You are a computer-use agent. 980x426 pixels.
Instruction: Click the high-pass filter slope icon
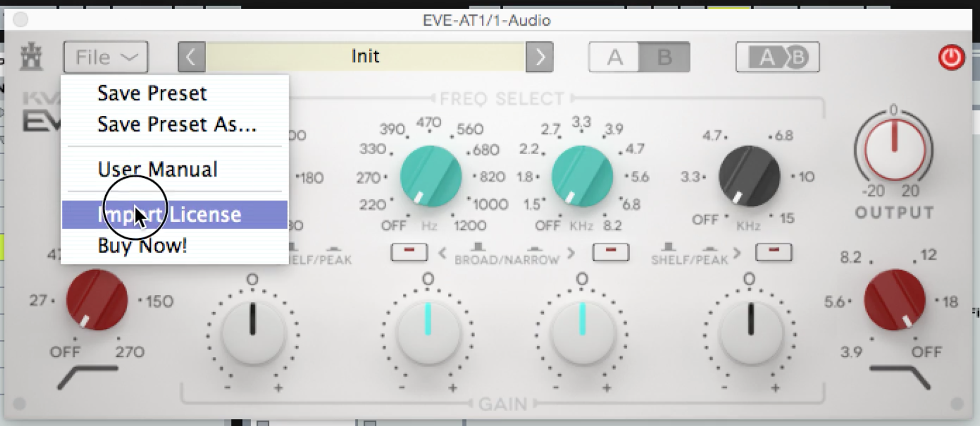click(86, 378)
